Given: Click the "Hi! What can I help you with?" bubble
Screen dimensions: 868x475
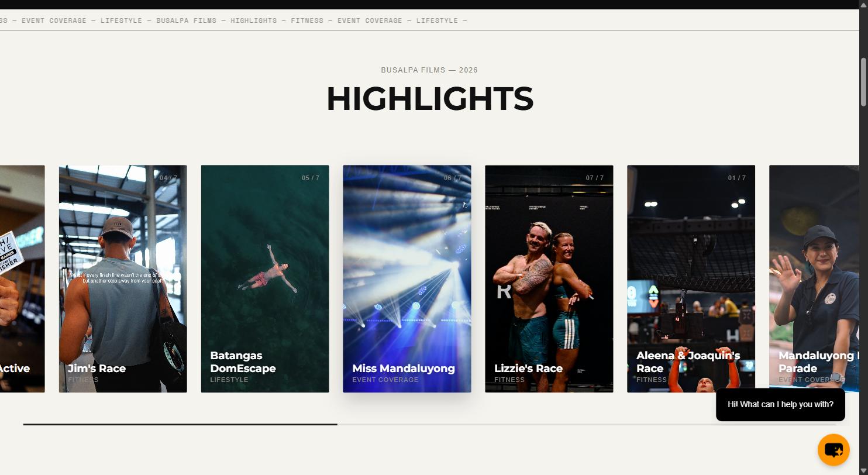Looking at the screenshot, I should [780, 404].
